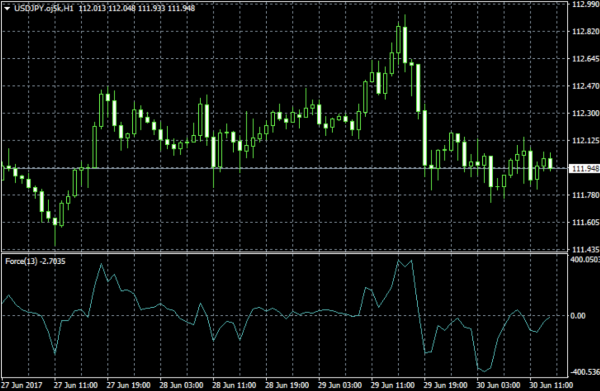600x391 pixels.
Task: Click the 0.00 level on Force scale
Action: pyautogui.click(x=578, y=316)
